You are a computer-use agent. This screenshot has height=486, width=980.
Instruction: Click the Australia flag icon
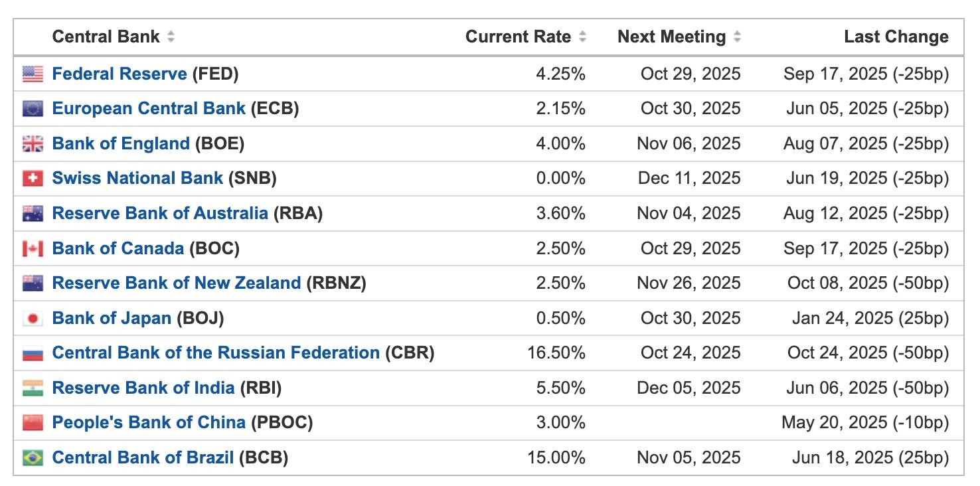point(33,213)
